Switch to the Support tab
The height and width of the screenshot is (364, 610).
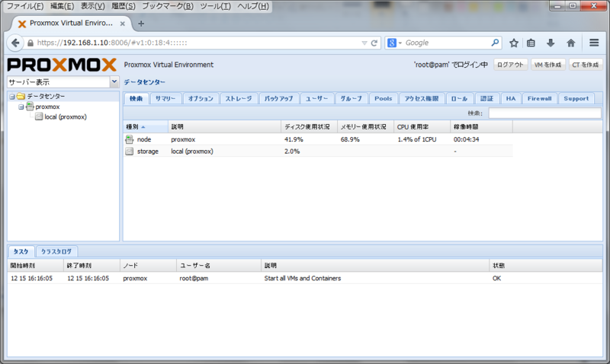click(576, 99)
